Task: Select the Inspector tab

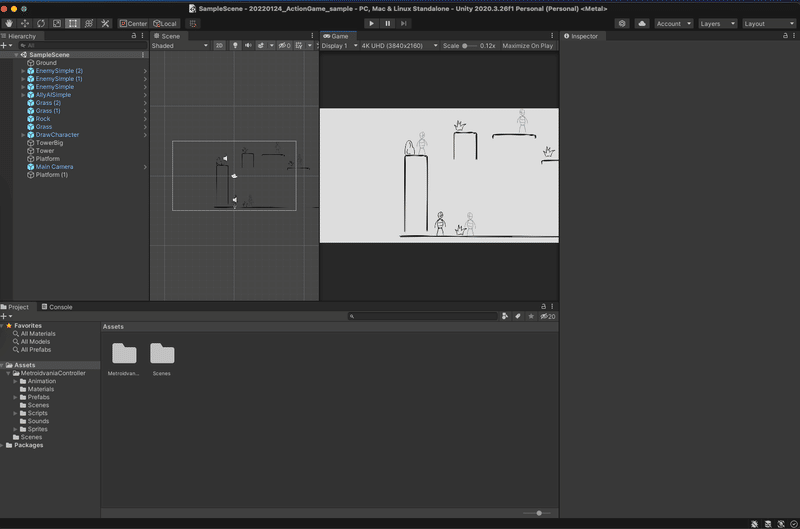Action: point(581,36)
